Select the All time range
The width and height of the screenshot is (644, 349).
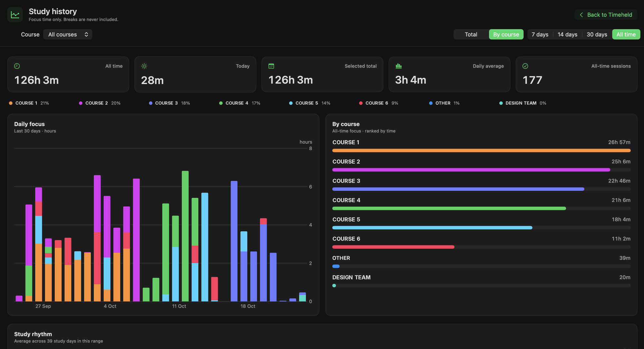(x=626, y=34)
